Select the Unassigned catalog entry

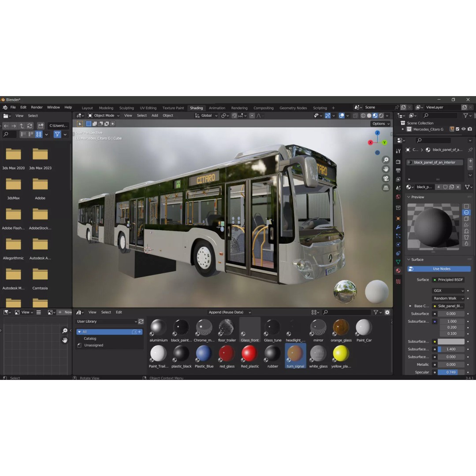click(x=93, y=346)
